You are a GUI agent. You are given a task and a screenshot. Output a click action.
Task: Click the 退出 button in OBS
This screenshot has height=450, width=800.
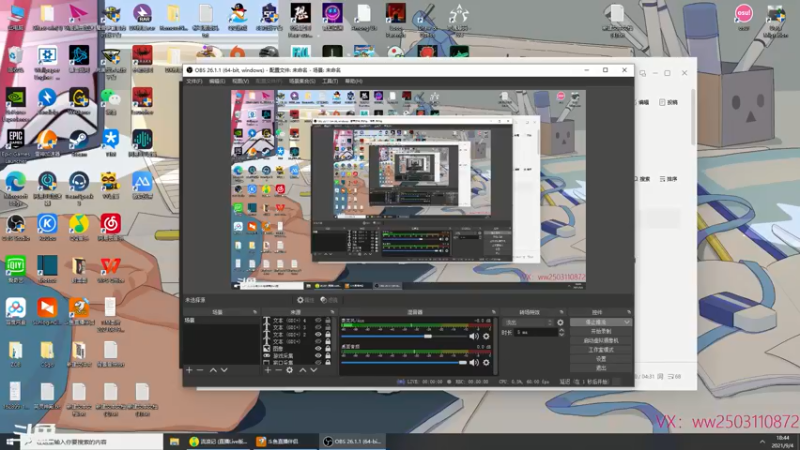(601, 368)
